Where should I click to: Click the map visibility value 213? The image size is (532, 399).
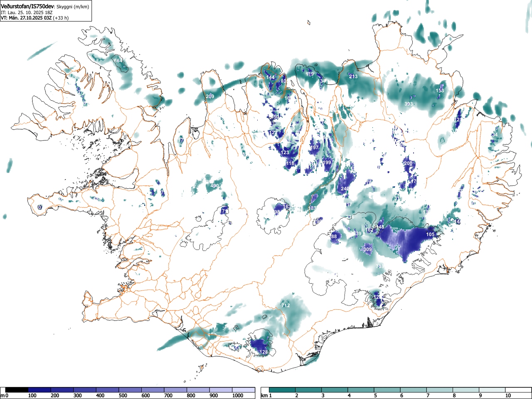(353, 76)
